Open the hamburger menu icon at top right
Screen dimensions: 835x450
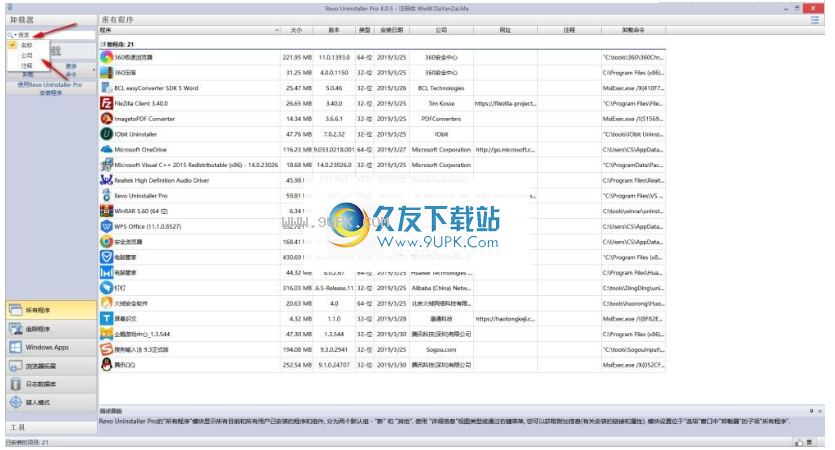[x=815, y=20]
